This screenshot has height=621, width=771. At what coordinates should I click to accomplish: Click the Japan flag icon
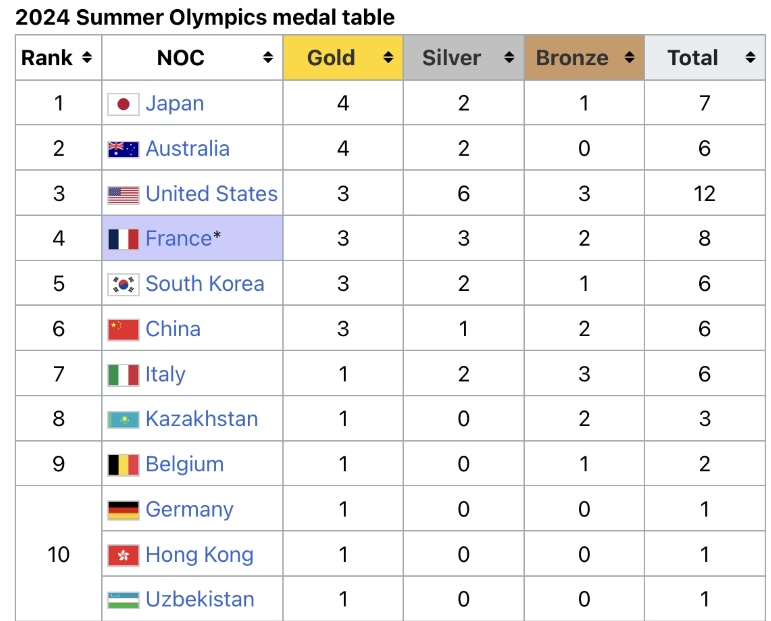pos(123,104)
